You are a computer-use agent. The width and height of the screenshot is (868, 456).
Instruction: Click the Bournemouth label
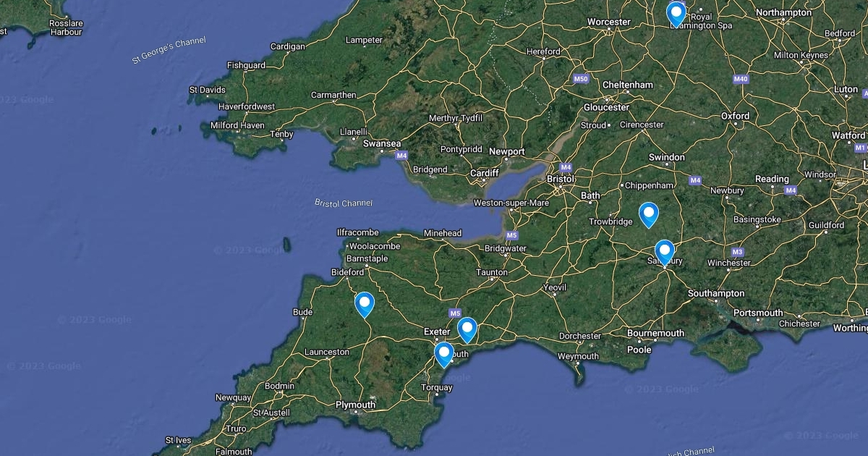[x=655, y=333]
